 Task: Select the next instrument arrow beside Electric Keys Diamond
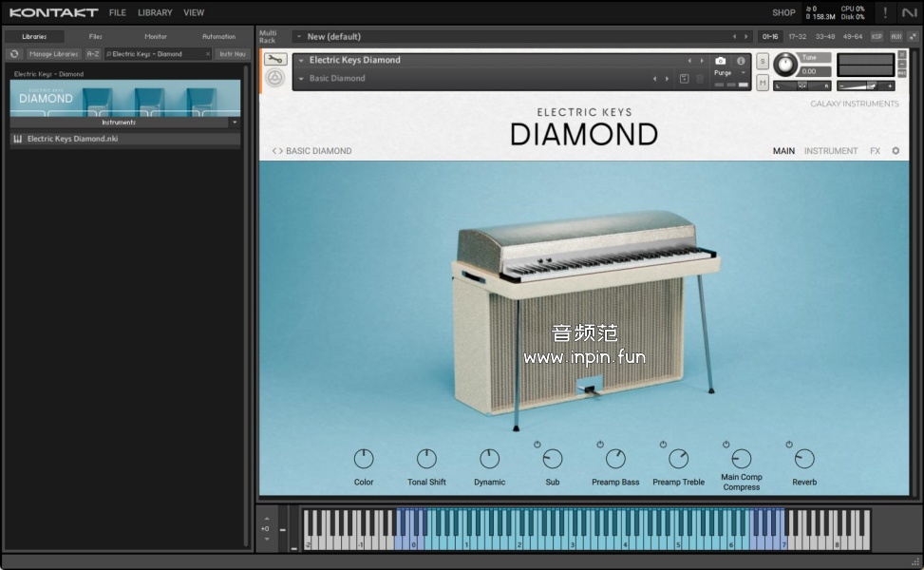click(x=702, y=61)
